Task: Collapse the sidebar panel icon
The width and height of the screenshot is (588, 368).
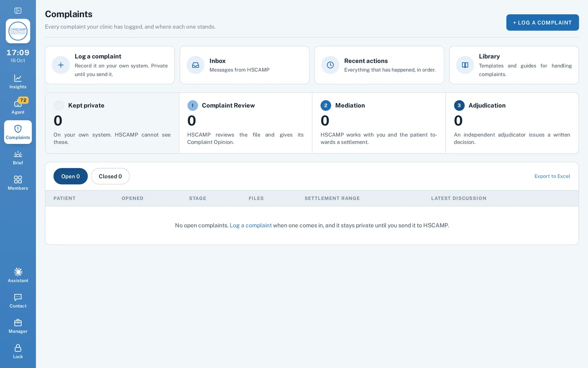Action: [x=18, y=11]
